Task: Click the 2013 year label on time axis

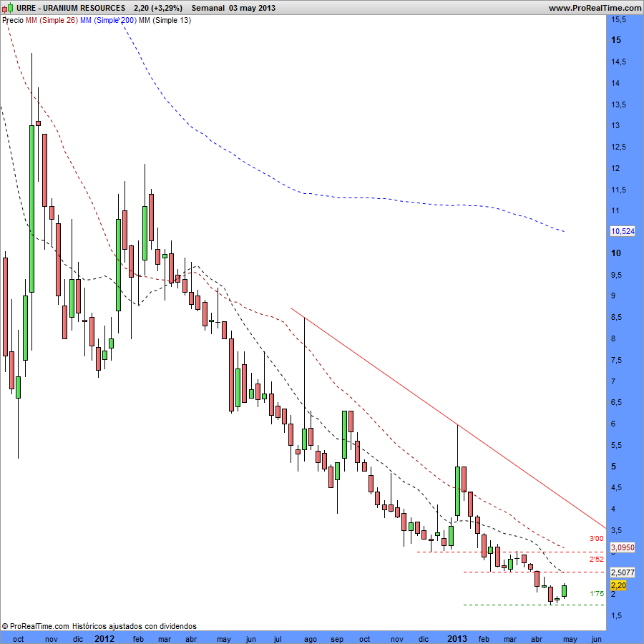Action: coord(457,639)
